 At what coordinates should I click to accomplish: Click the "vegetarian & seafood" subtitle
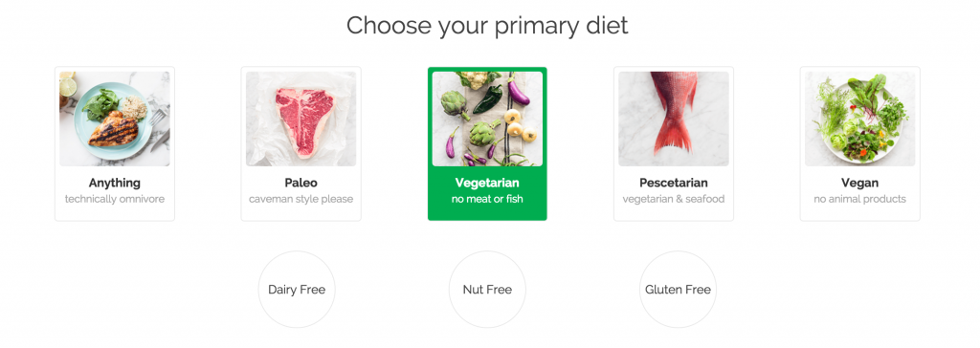click(x=674, y=199)
